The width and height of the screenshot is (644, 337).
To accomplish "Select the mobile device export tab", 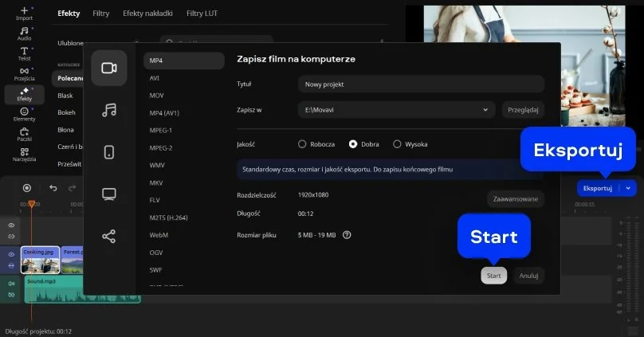I will (x=109, y=152).
